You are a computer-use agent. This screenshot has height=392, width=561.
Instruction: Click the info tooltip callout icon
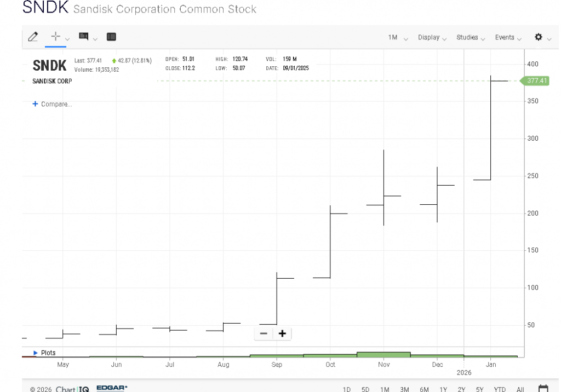(x=84, y=37)
